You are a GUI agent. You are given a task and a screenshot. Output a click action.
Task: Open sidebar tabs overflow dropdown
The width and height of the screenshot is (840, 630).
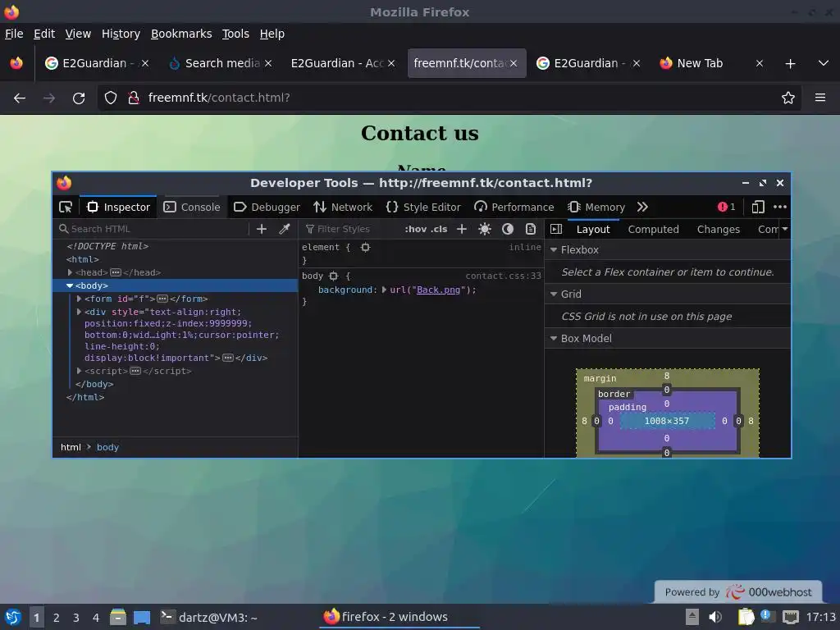coord(785,229)
